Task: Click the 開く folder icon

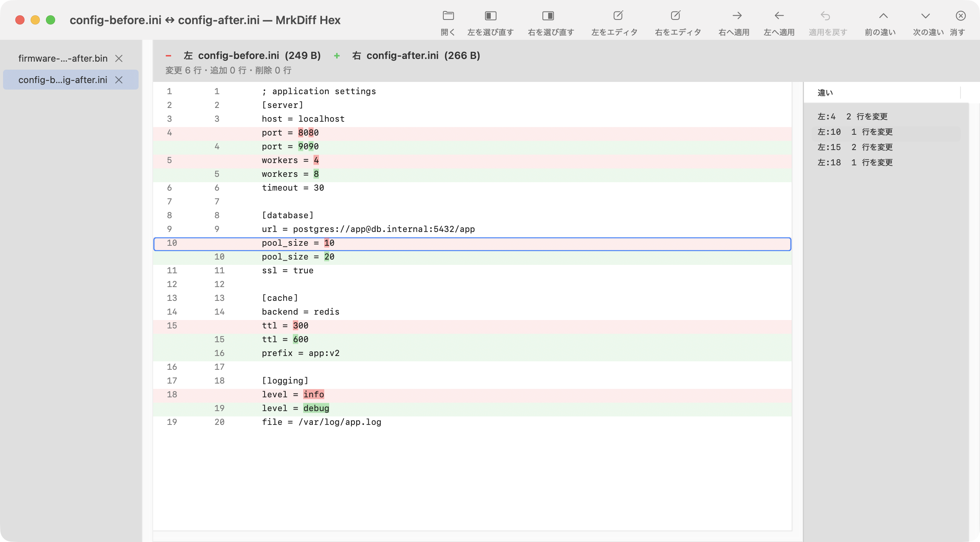Action: point(448,16)
